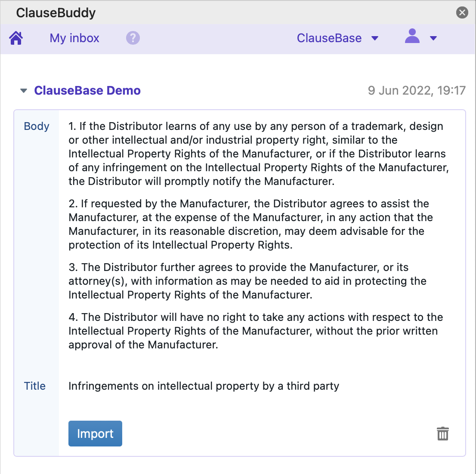Viewport: 476px width, 474px height.
Task: Click the Body field label
Action: [37, 126]
